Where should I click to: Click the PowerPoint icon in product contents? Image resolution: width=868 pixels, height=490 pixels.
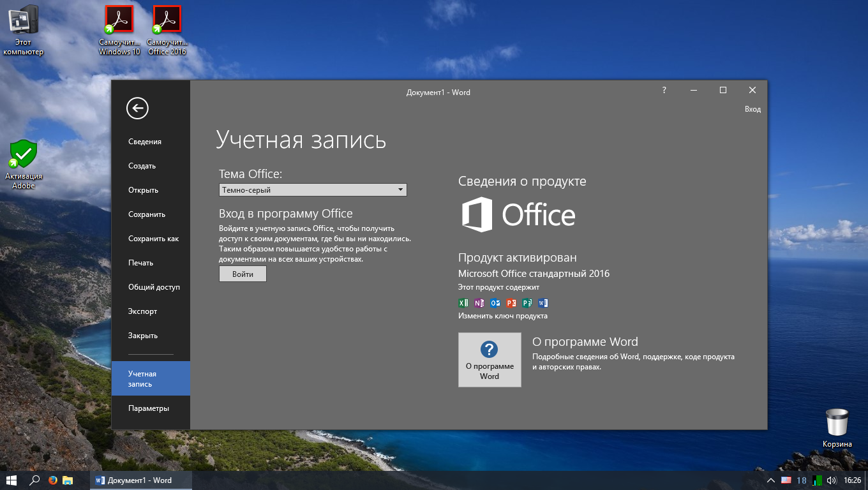511,303
